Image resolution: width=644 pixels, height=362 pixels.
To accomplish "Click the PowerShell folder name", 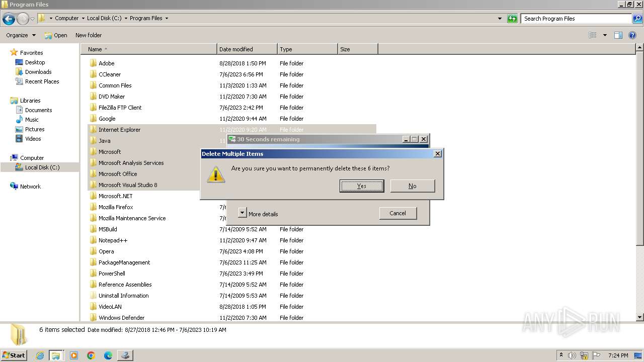I will tap(112, 274).
